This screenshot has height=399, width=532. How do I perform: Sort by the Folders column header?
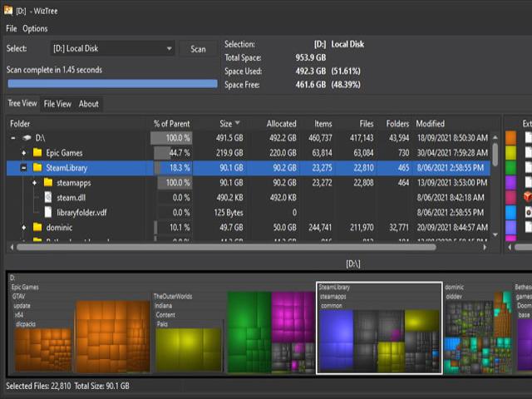397,124
